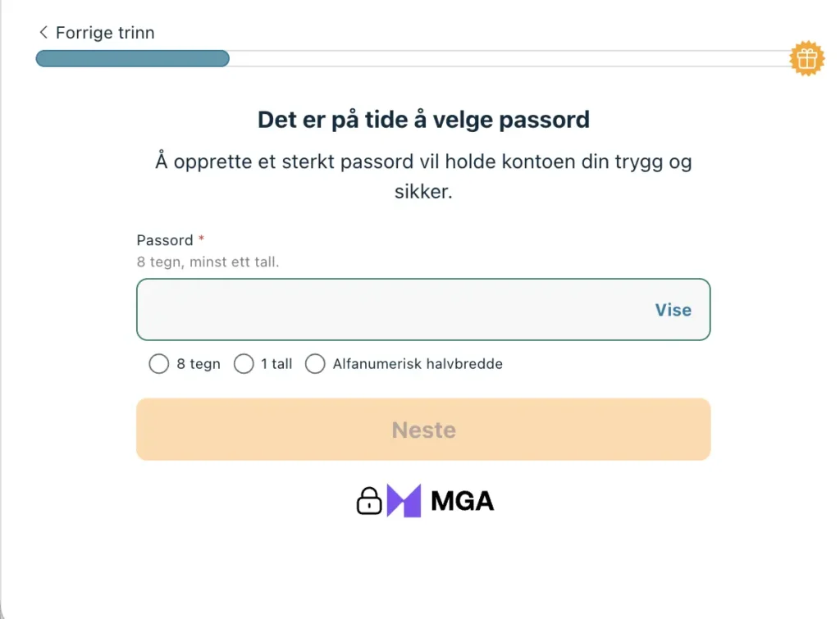Click the "Det er på tide" heading
The height and width of the screenshot is (619, 840).
point(423,120)
